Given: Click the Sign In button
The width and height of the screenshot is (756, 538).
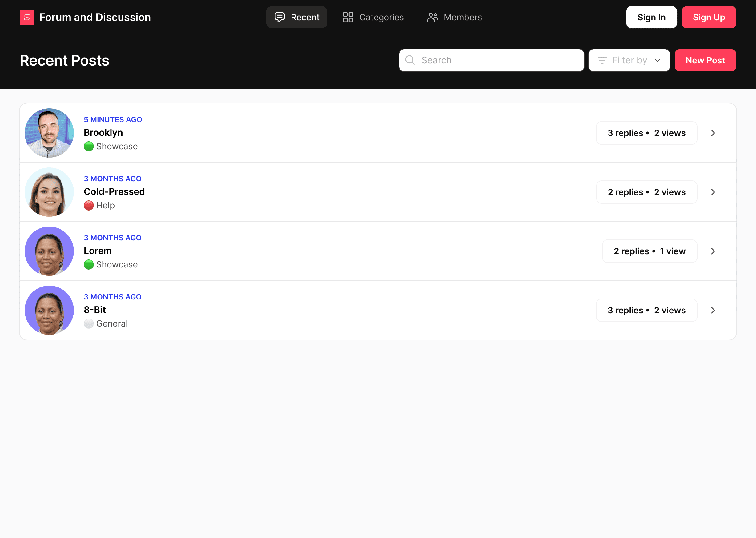Looking at the screenshot, I should pos(651,17).
